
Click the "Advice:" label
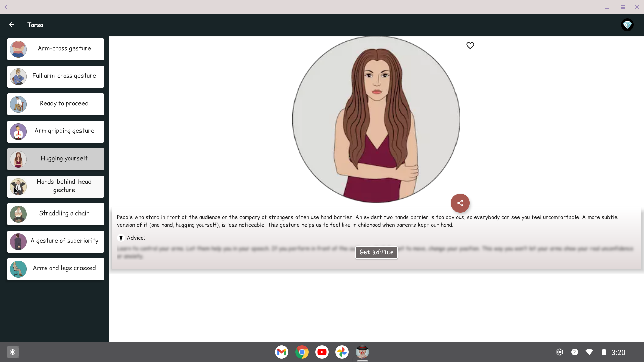pyautogui.click(x=136, y=238)
